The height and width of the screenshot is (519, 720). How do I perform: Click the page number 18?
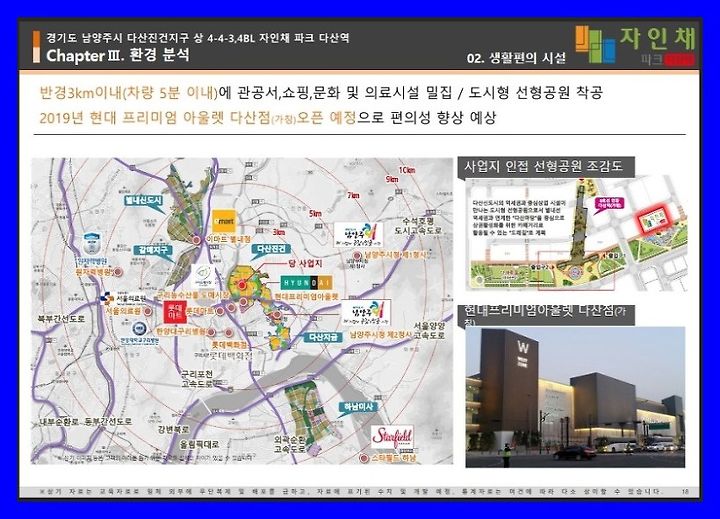coord(686,491)
